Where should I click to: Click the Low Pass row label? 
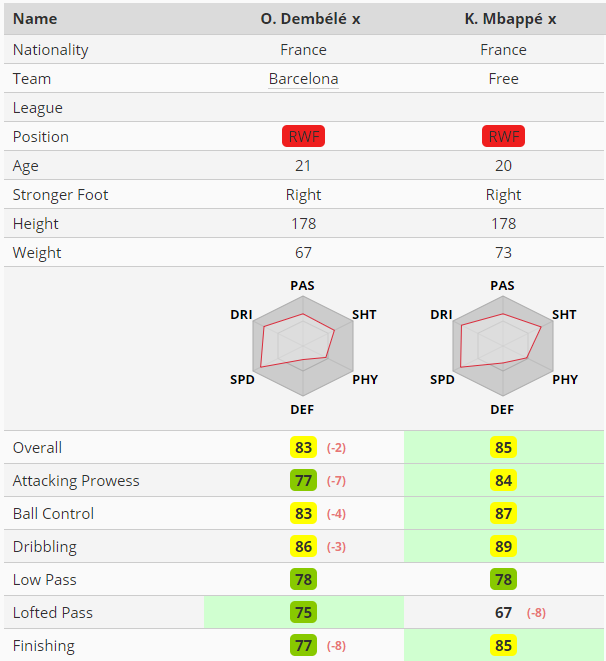[45, 580]
